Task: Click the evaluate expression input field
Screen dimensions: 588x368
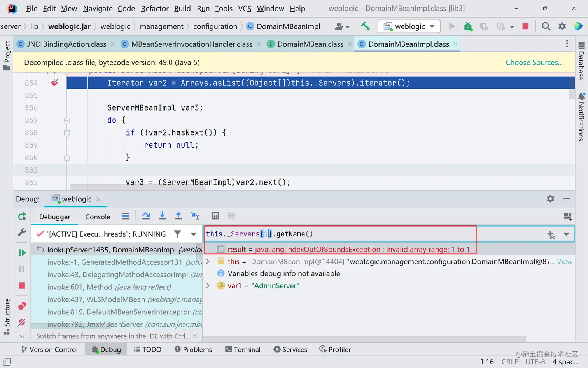Action: click(x=373, y=234)
